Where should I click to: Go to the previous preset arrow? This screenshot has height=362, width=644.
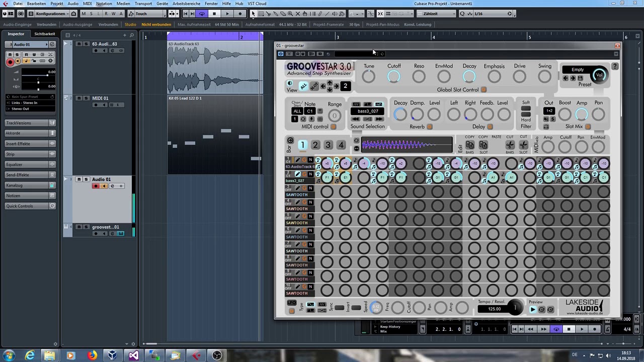566,78
